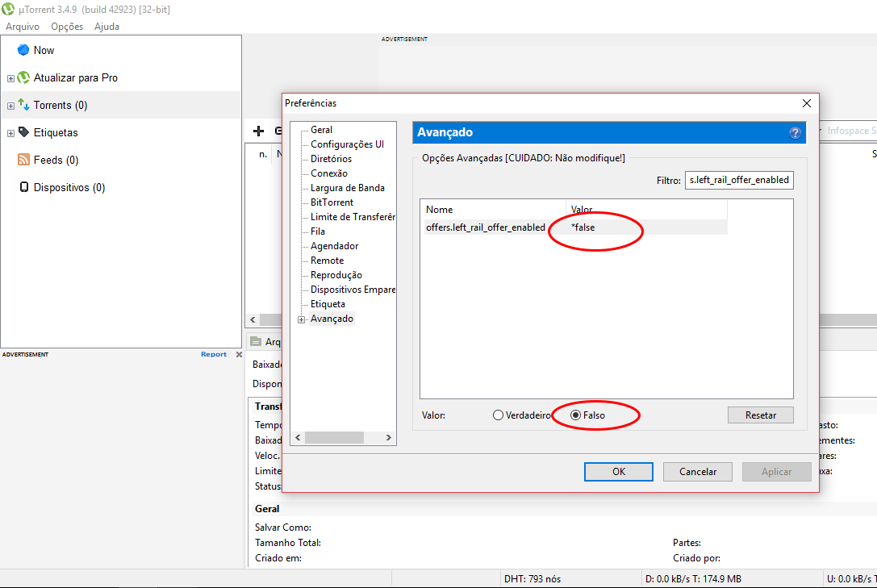Open the BitTorrent preferences page

[332, 202]
